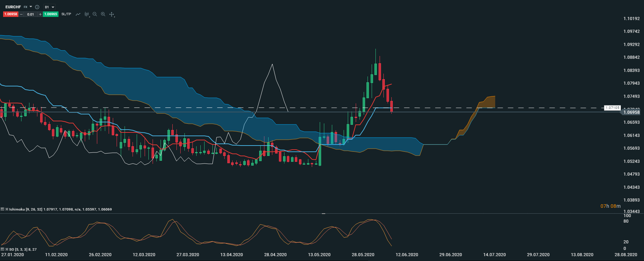The height and width of the screenshot is (261, 644).
Task: Remove the Ichimoku indicator
Action: 7,209
